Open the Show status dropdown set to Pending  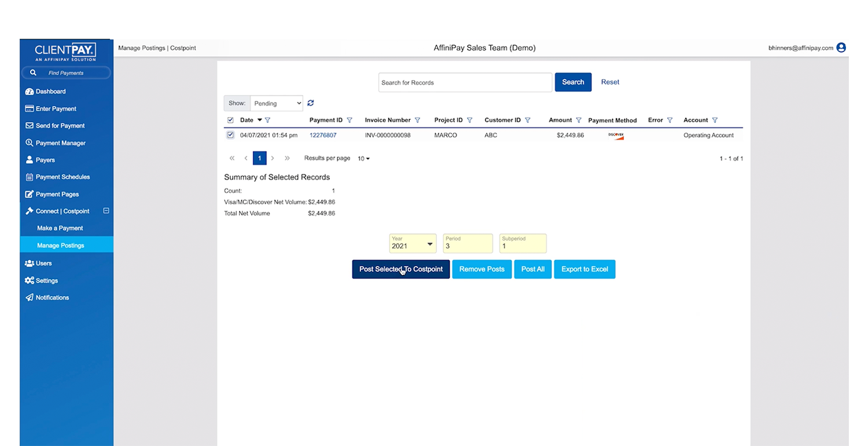click(x=277, y=103)
